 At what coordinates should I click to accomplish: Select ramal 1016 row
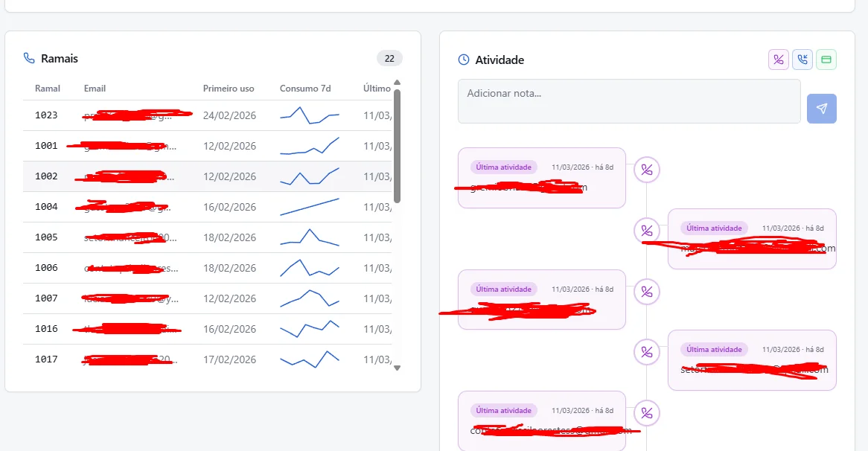point(208,329)
